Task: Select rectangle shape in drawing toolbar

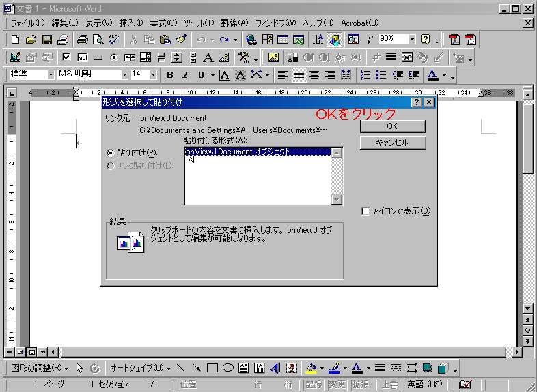Action: pyautogui.click(x=212, y=368)
